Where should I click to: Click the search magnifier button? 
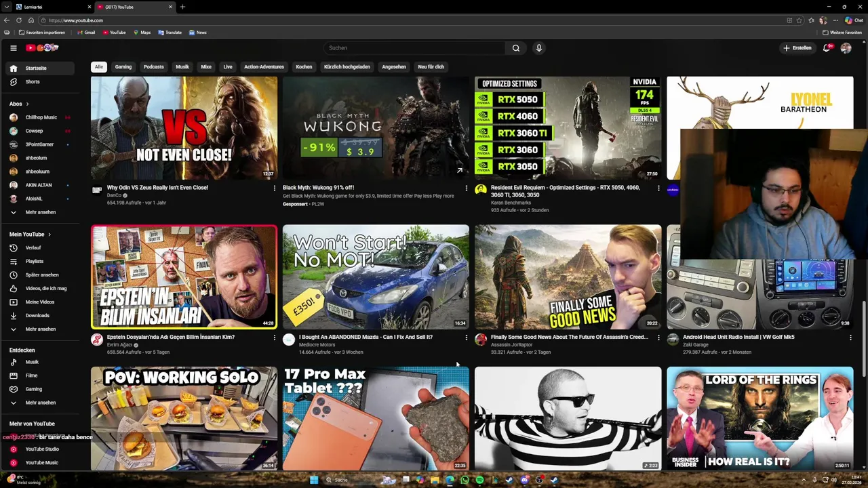(515, 48)
